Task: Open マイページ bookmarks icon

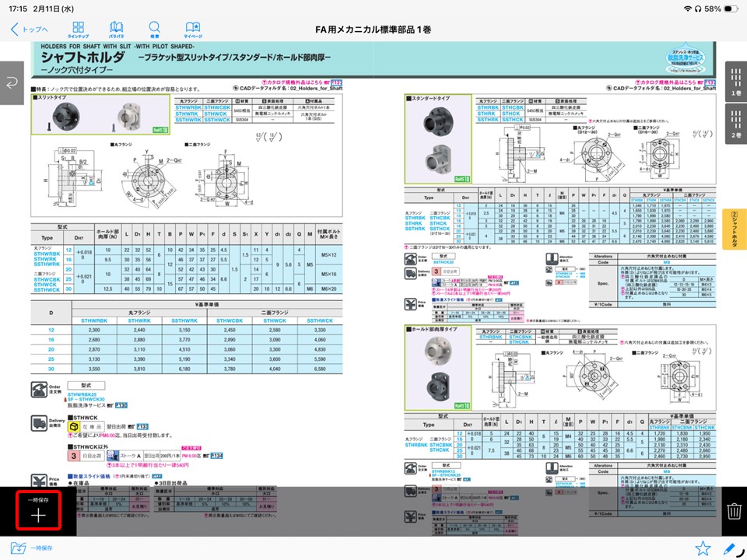Action: (192, 30)
